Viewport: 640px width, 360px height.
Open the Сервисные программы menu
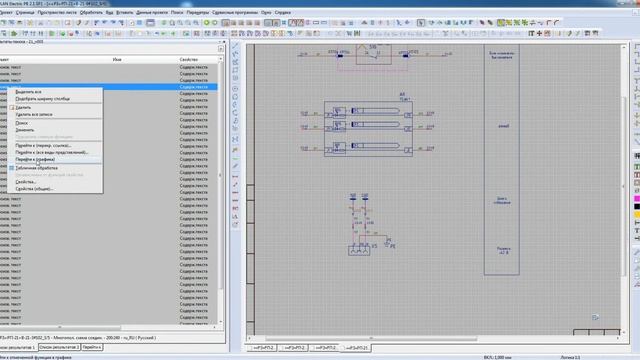click(x=235, y=13)
